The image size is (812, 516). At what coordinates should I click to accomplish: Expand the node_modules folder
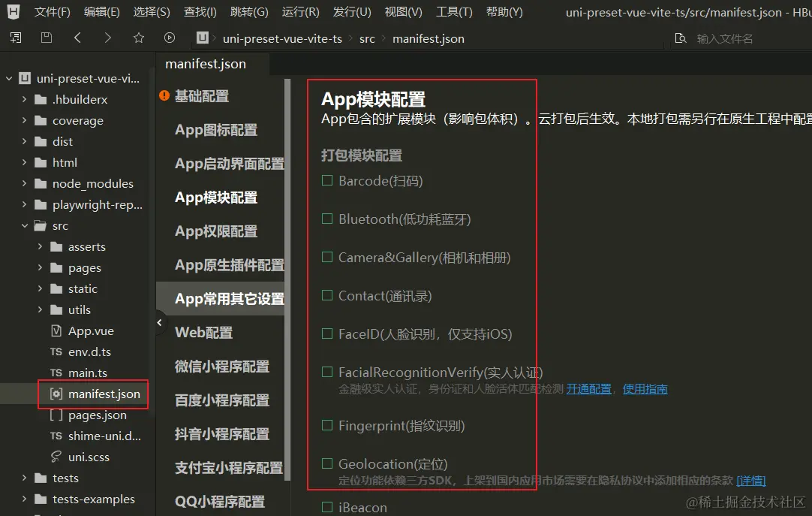click(24, 183)
